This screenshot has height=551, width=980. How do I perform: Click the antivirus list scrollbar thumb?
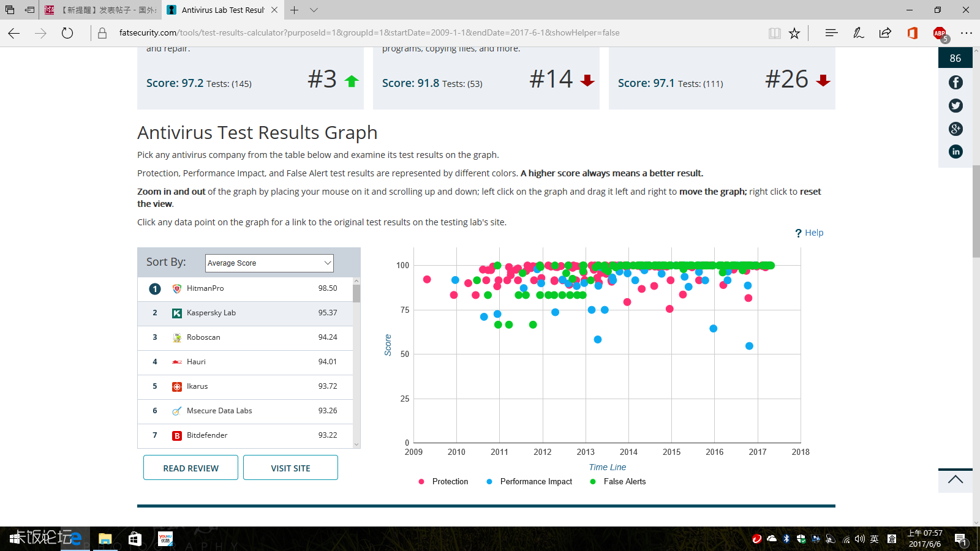(356, 293)
